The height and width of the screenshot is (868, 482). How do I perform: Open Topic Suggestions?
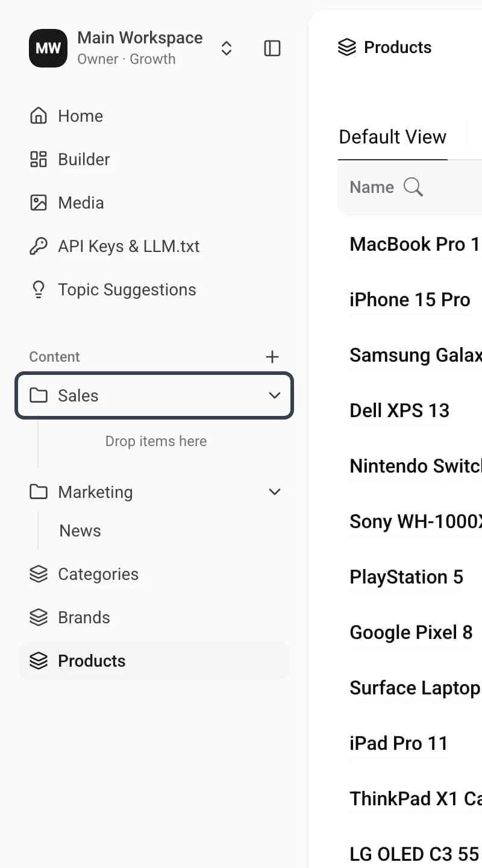tap(154, 289)
